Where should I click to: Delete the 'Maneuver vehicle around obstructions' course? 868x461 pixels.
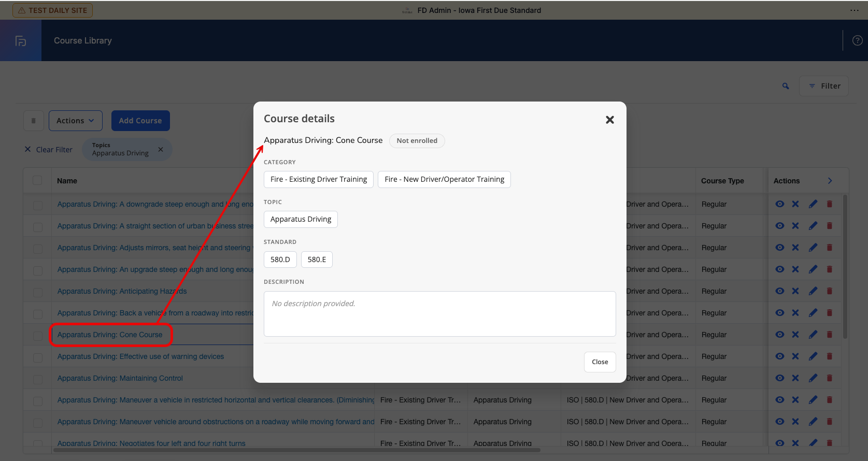(830, 422)
